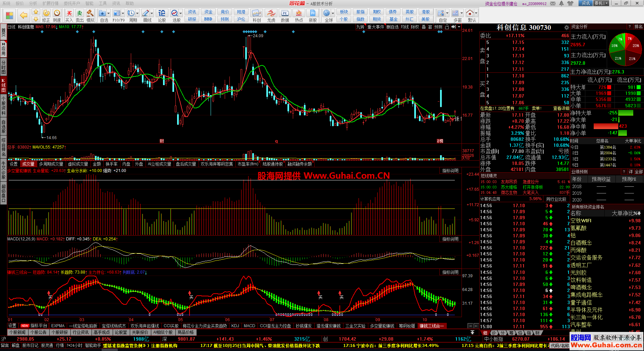Click the 自定 custom layout icon
This screenshot has width=644, height=351.
(441, 13)
